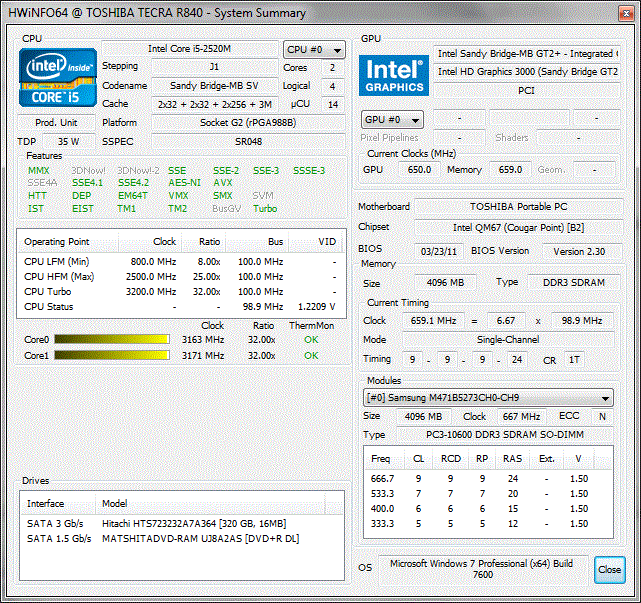Click the Model column header in Drives
The image size is (641, 603).
(115, 504)
